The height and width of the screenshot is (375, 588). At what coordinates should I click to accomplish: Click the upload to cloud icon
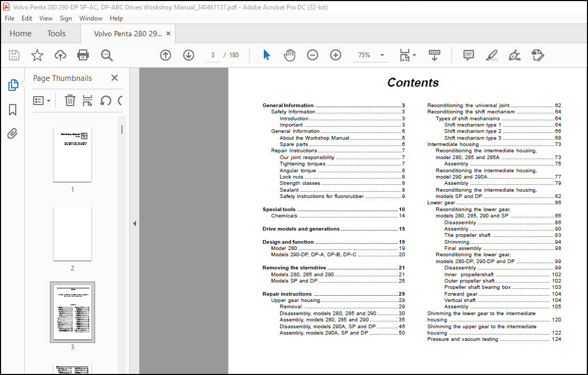(x=60, y=55)
